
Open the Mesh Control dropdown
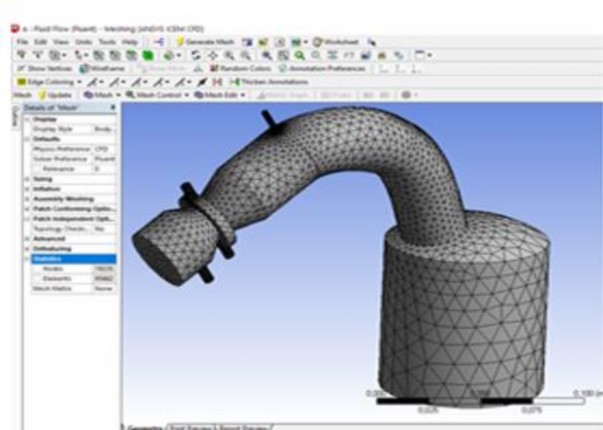[157, 93]
